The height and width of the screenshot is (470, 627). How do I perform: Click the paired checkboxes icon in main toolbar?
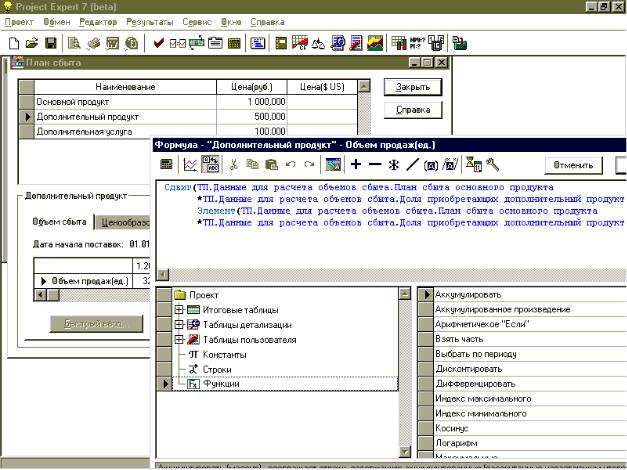[x=178, y=43]
